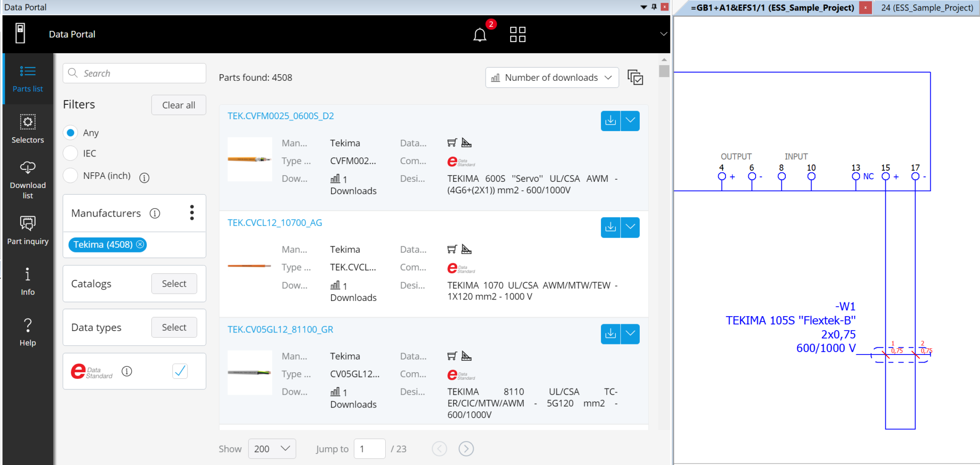Select the IEC radio button

pyautogui.click(x=70, y=153)
